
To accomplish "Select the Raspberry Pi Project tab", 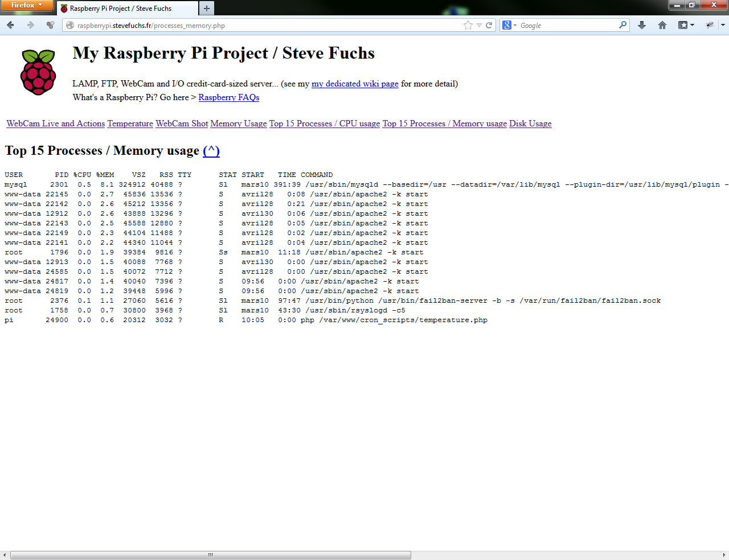I will click(x=125, y=9).
